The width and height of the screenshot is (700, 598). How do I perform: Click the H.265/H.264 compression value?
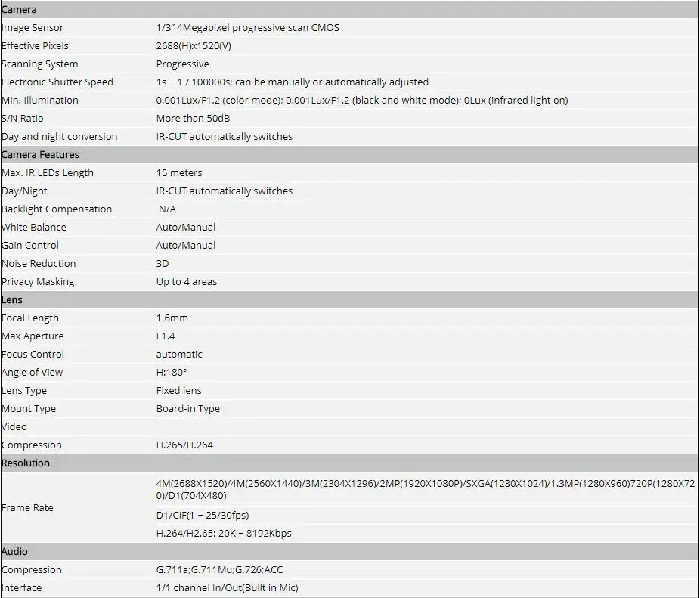pyautogui.click(x=184, y=445)
